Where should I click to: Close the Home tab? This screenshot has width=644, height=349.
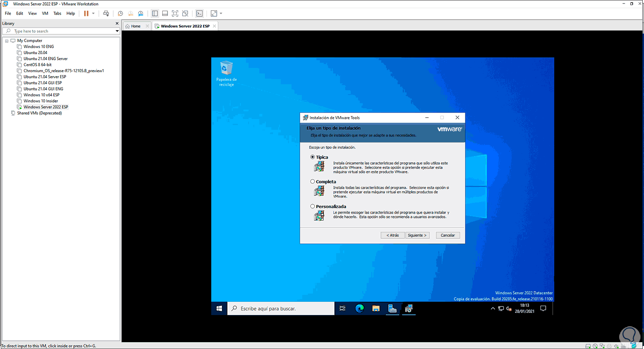coord(148,26)
